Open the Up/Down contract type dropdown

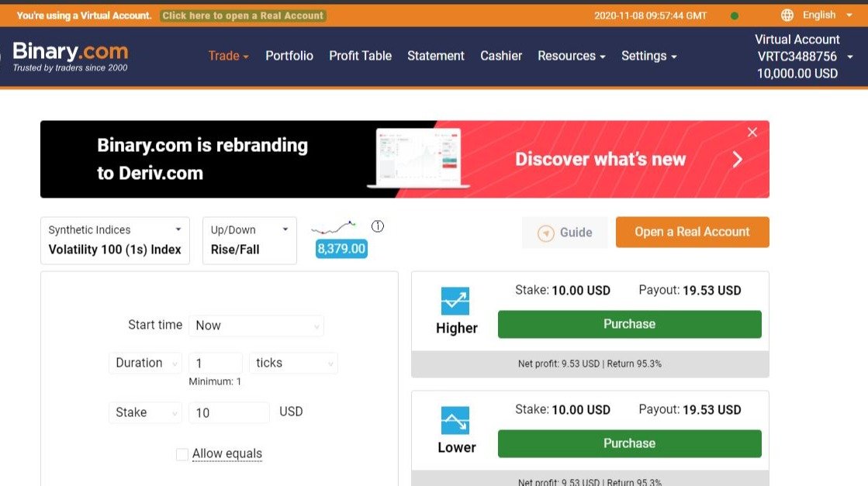250,240
